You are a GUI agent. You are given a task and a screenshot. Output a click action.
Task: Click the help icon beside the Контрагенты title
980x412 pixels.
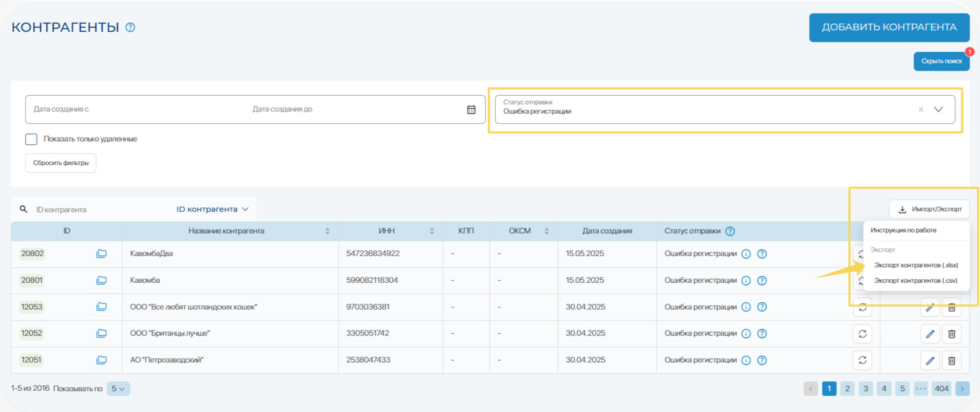130,28
